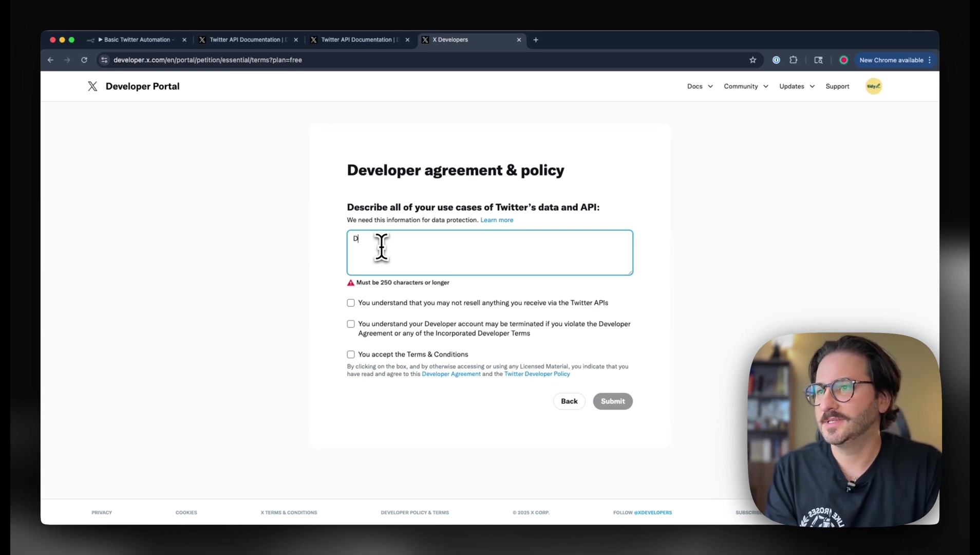The width and height of the screenshot is (980, 555).
Task: Check the Developer account may be terminated box
Action: point(351,324)
